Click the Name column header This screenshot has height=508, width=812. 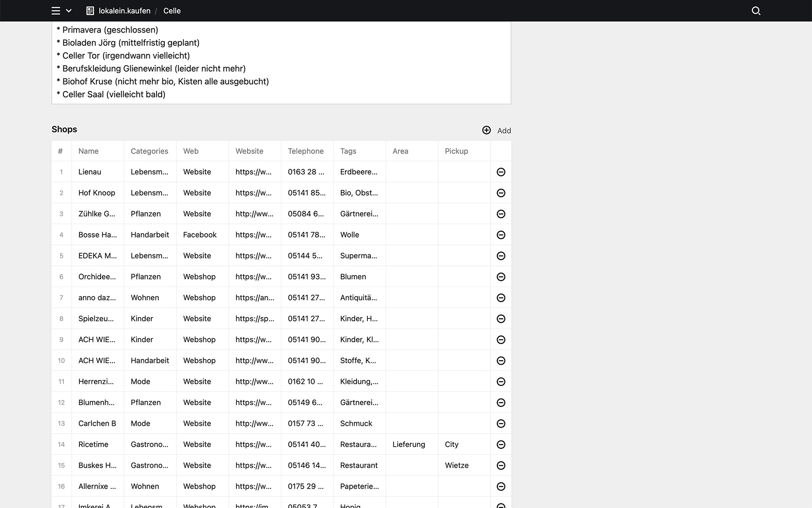88,151
